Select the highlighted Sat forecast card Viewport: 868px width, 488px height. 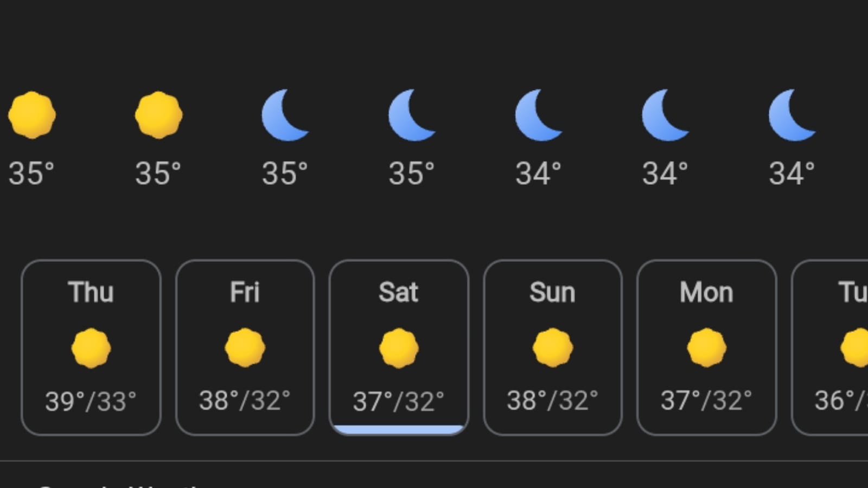point(399,348)
